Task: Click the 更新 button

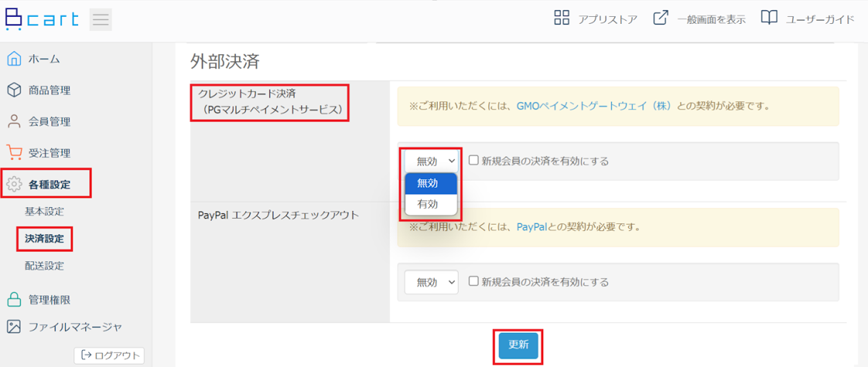Action: click(518, 345)
